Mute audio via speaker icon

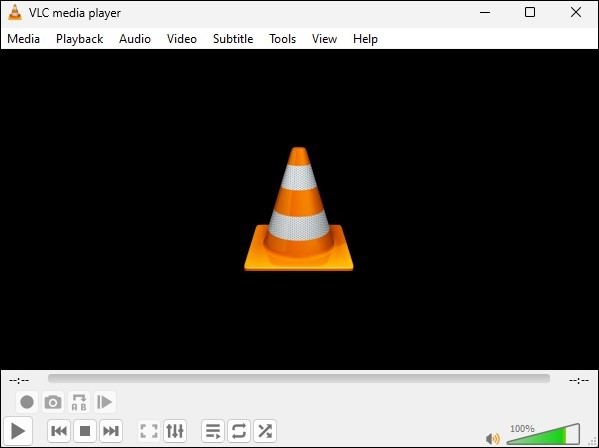[493, 438]
